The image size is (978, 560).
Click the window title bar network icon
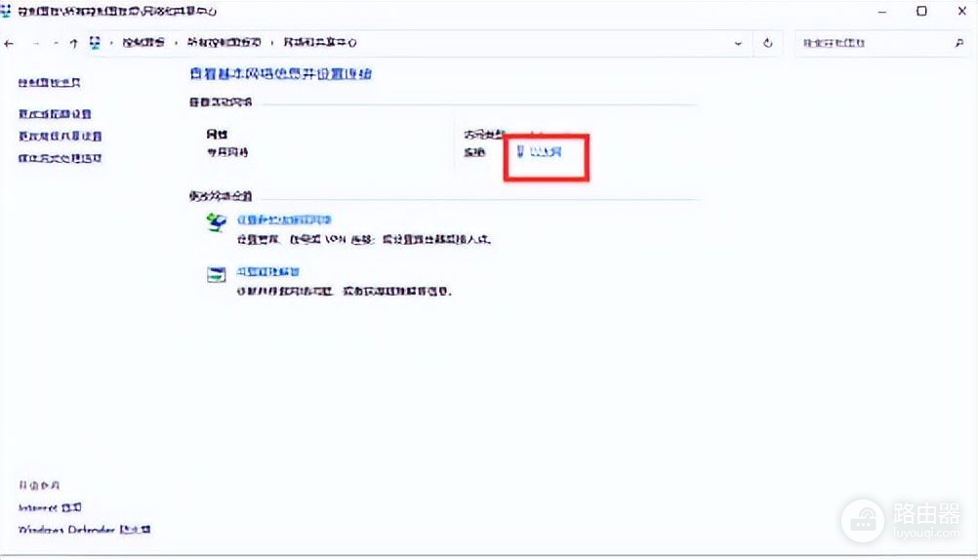(x=6, y=11)
